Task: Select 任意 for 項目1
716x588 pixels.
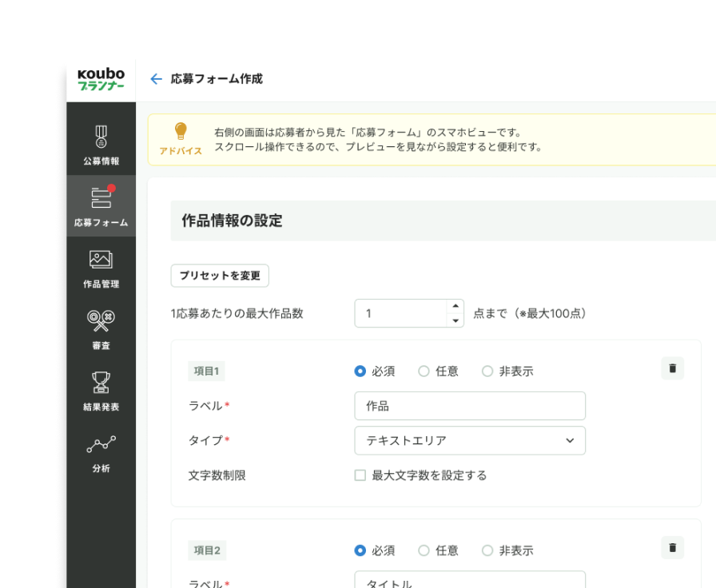Action: pos(424,371)
